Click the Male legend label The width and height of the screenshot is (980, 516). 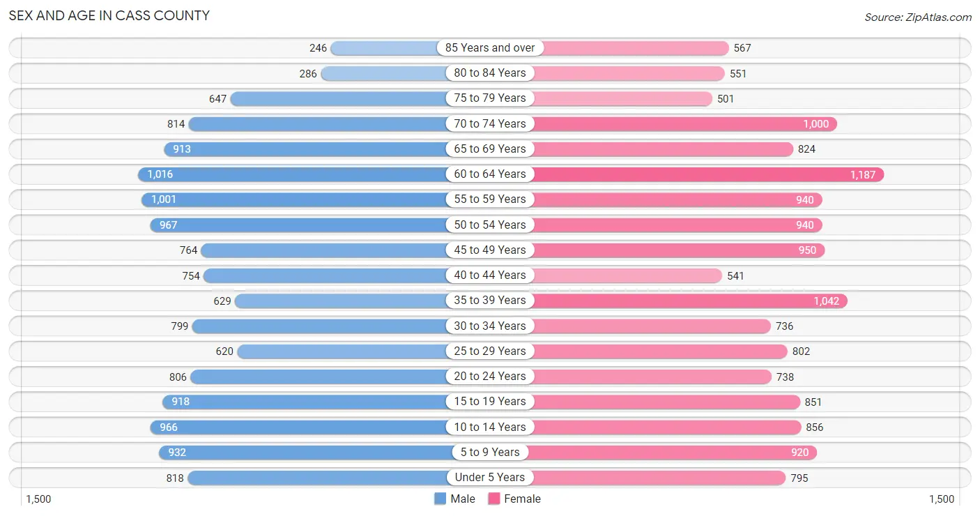coord(463,499)
